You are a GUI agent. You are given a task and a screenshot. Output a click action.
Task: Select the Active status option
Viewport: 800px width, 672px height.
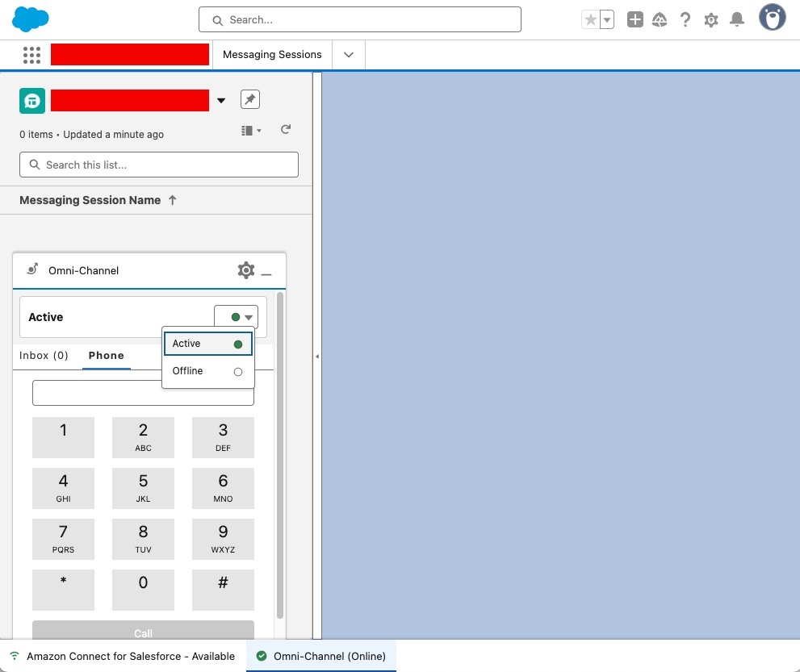click(x=207, y=344)
